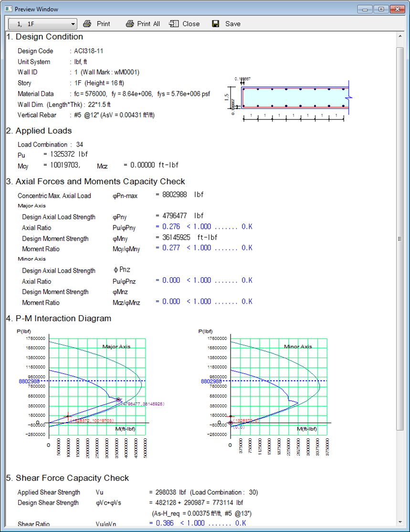The image size is (410, 532).
Task: Click the printer icon beside Print
Action: [x=87, y=24]
